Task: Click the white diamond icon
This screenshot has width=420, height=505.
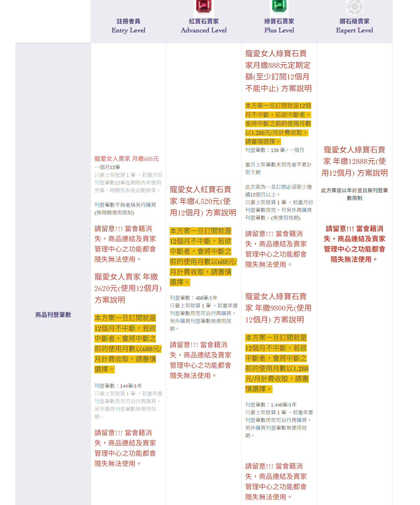Action: click(x=354, y=7)
